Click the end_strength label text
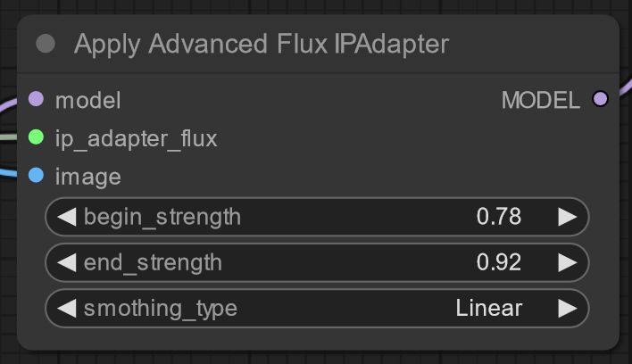Image resolution: width=632 pixels, height=364 pixels. coord(153,262)
